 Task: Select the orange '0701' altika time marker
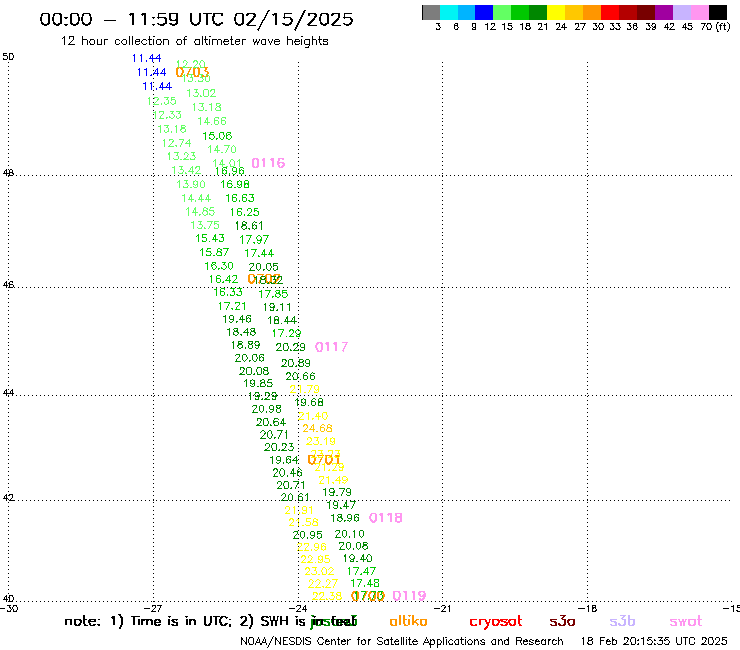(324, 459)
